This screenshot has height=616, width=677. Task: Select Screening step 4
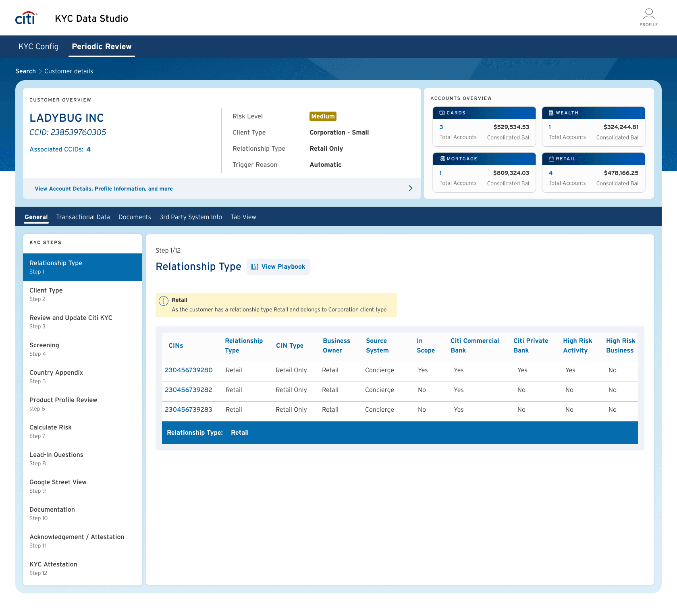click(x=83, y=349)
